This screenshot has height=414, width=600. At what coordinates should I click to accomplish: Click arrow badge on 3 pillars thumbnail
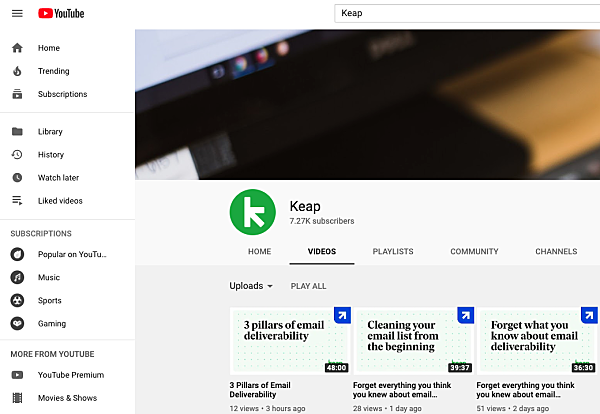pos(342,315)
